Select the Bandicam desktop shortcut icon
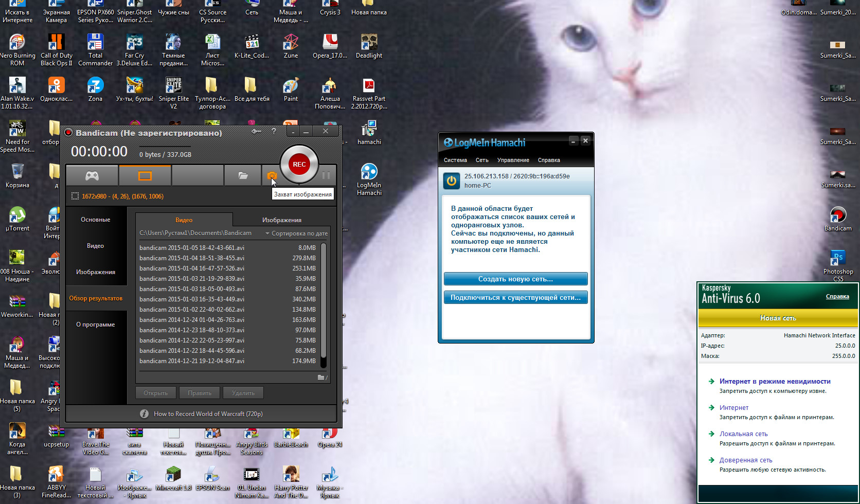The width and height of the screenshot is (860, 504). click(838, 219)
